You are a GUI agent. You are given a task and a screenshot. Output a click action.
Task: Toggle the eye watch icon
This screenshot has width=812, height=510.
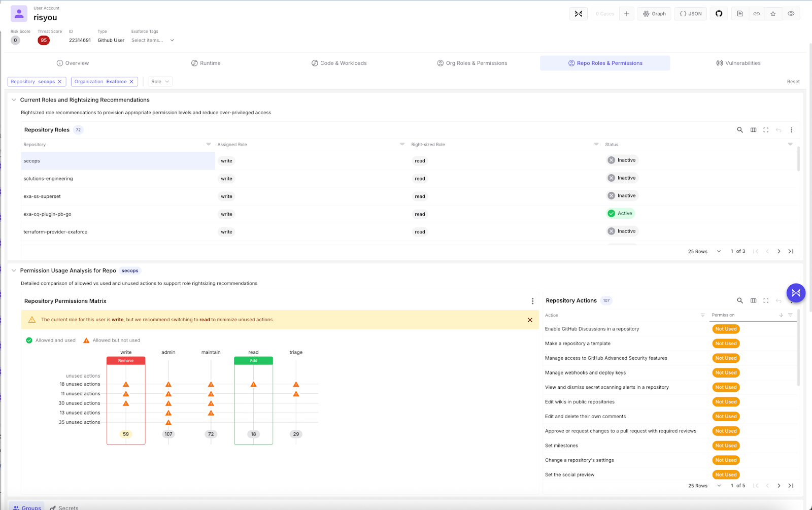click(791, 14)
